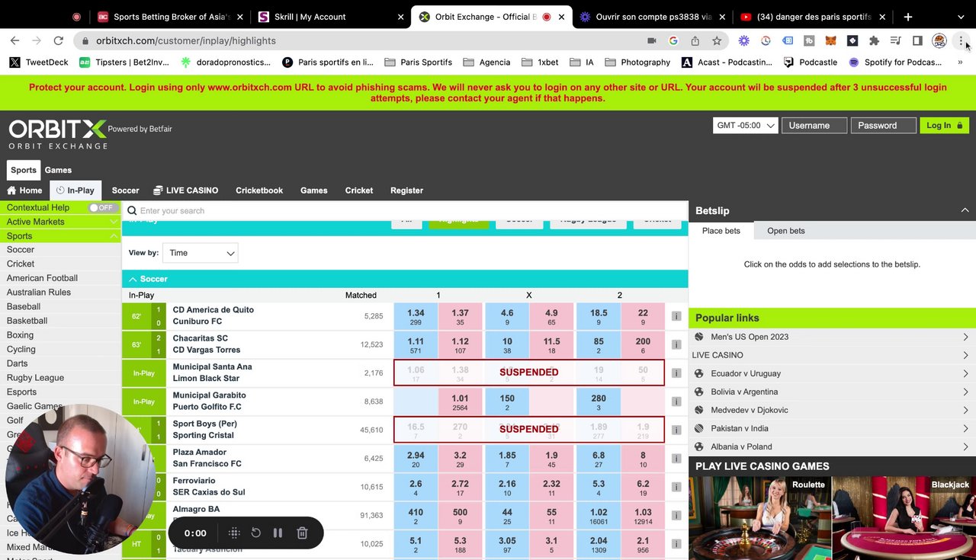
Task: Expand Men's US Open 2023 link arrow
Action: coord(965,337)
